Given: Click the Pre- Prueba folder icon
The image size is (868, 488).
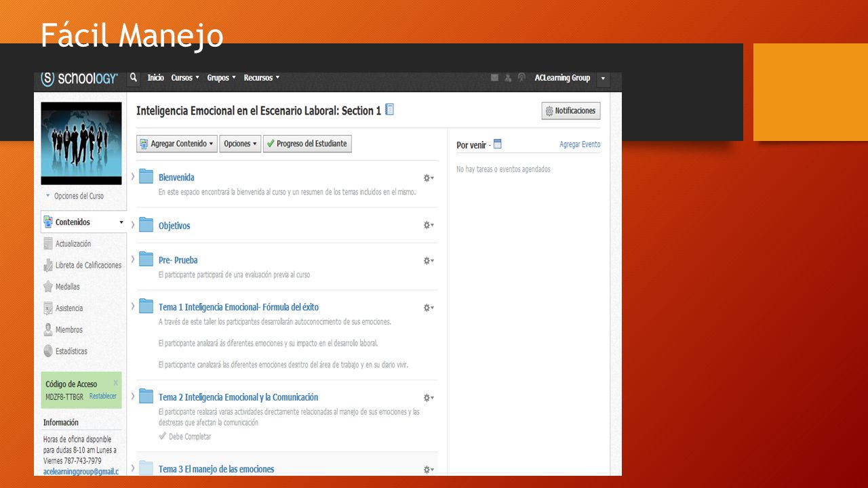Looking at the screenshot, I should [x=146, y=259].
